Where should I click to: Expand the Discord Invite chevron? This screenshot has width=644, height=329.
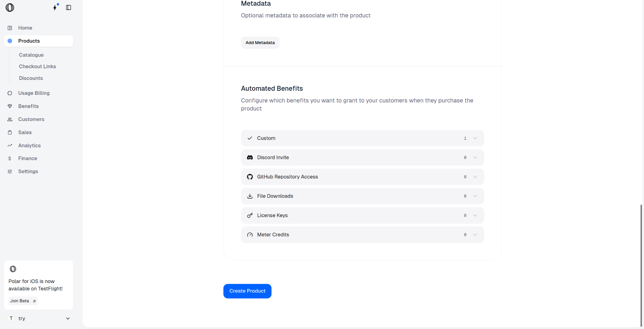click(475, 158)
